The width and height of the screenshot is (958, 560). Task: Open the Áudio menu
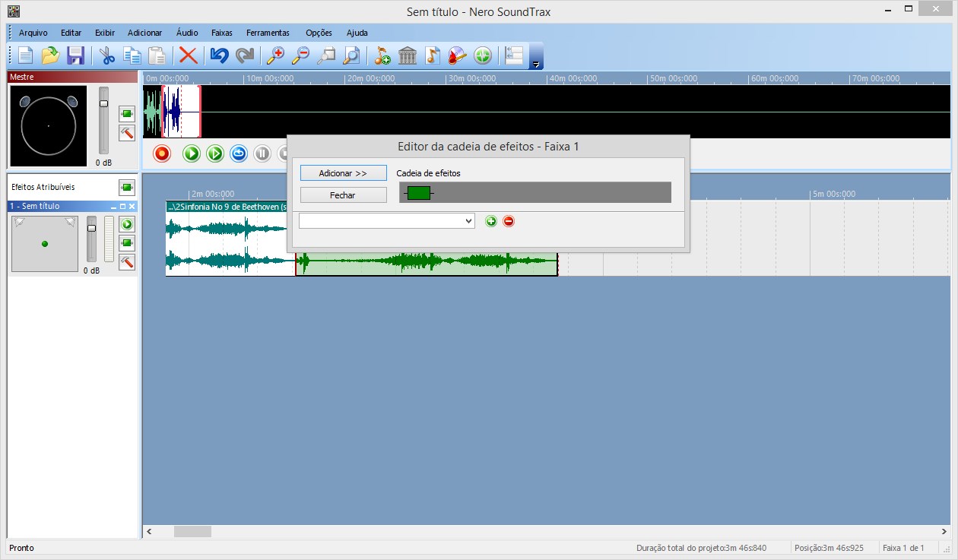[x=187, y=33]
